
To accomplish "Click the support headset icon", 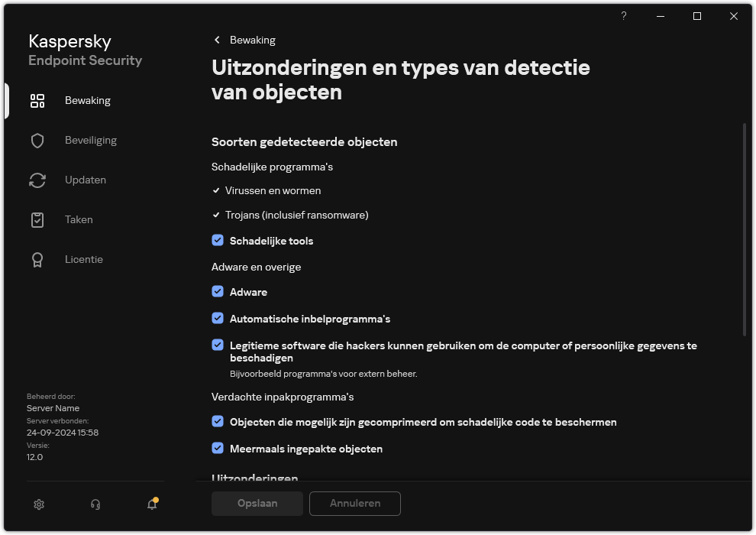I will point(95,504).
